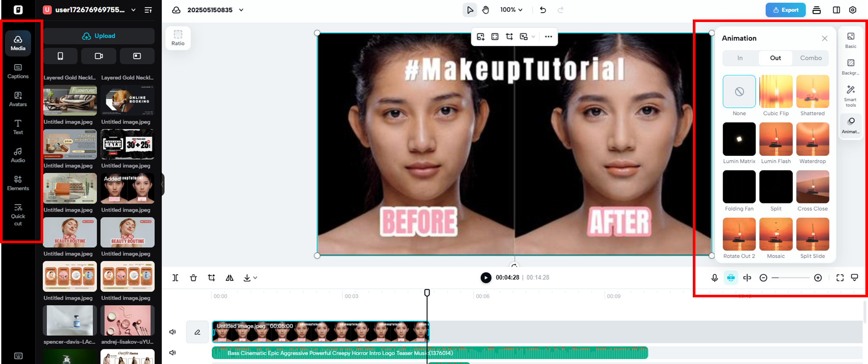Viewport: 868px width, 364px height.
Task: Select the pointer selection tool
Action: click(469, 10)
